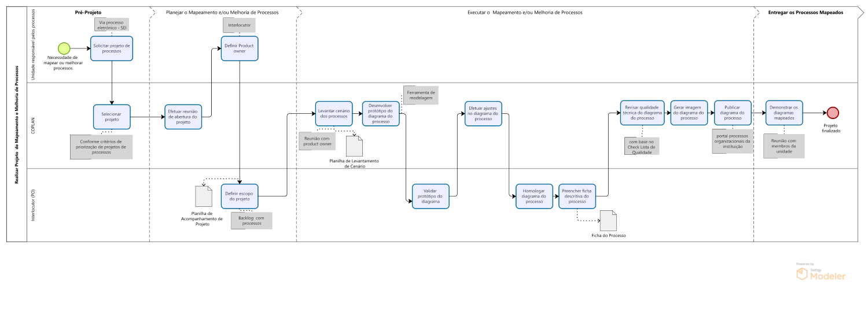Click the Executar o Mapeamento phase header

[x=524, y=12]
